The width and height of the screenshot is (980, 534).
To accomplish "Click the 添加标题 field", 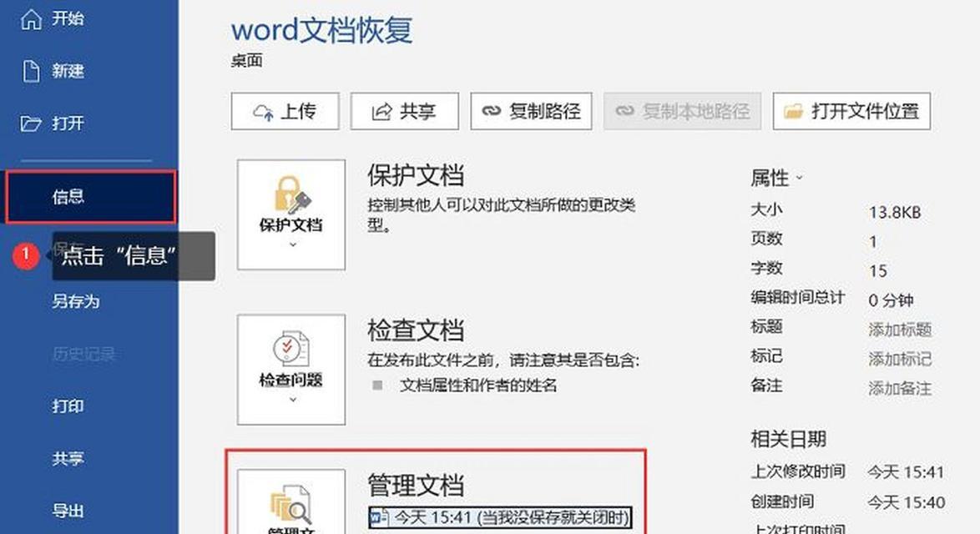I will click(x=900, y=329).
